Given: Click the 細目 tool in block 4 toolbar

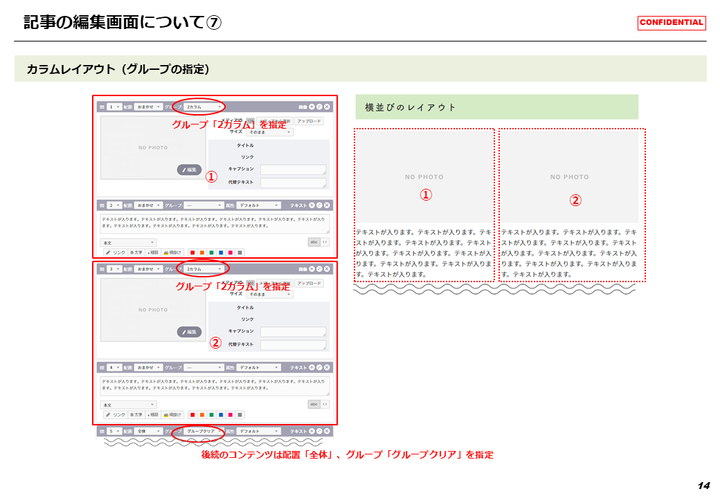Looking at the screenshot, I should click(153, 414).
